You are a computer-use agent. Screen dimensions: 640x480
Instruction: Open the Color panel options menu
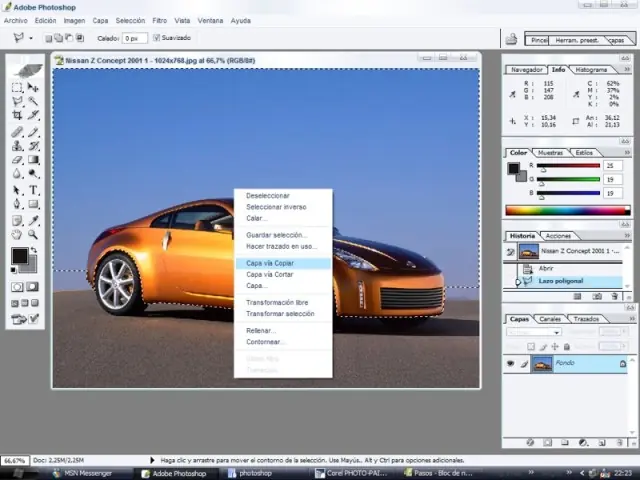(627, 152)
